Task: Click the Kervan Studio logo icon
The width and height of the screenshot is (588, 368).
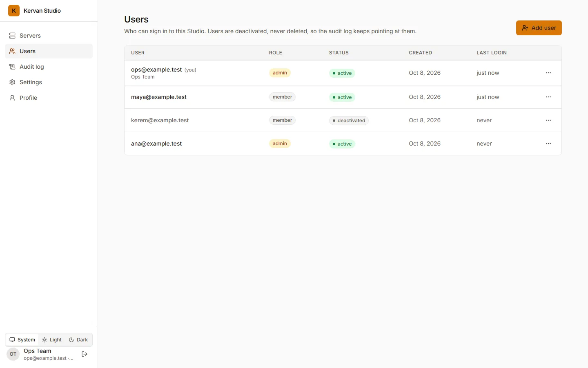Action: click(14, 11)
